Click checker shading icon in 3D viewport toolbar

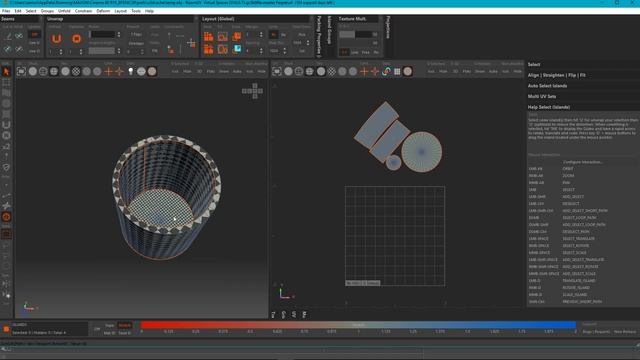[76, 71]
